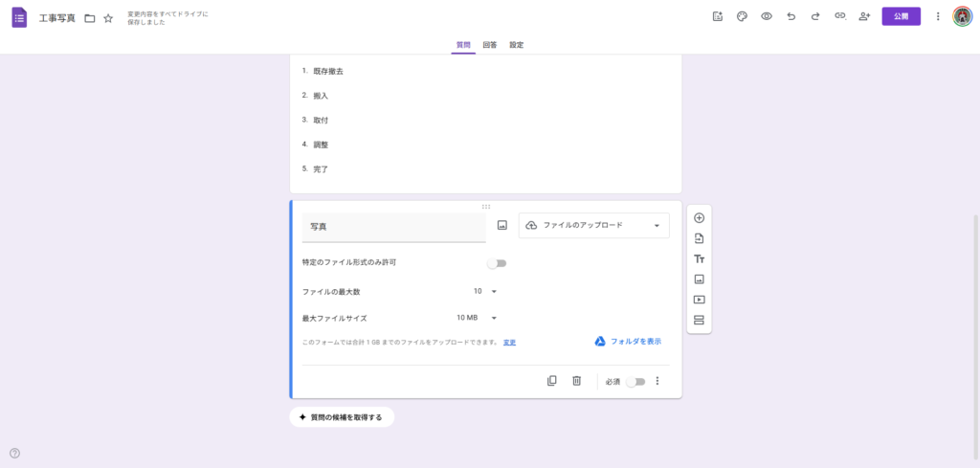Image resolution: width=980 pixels, height=468 pixels.
Task: Click the import questions icon
Action: [x=699, y=238]
